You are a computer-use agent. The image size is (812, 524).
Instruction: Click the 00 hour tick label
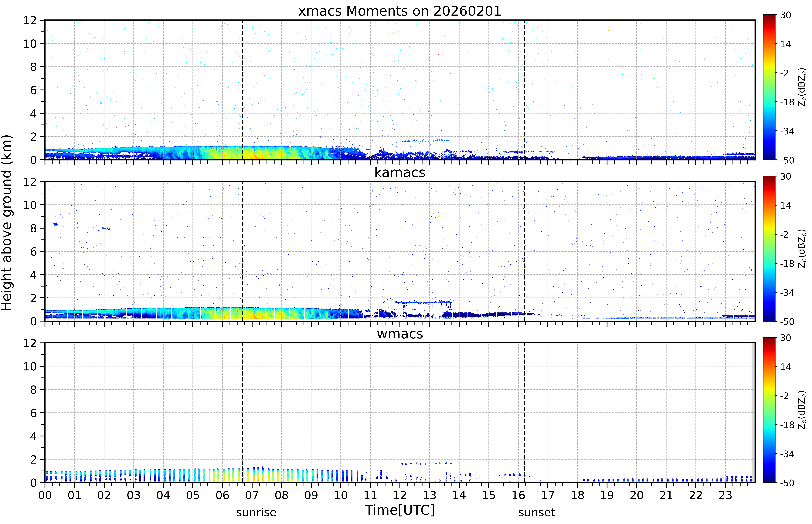45,495
